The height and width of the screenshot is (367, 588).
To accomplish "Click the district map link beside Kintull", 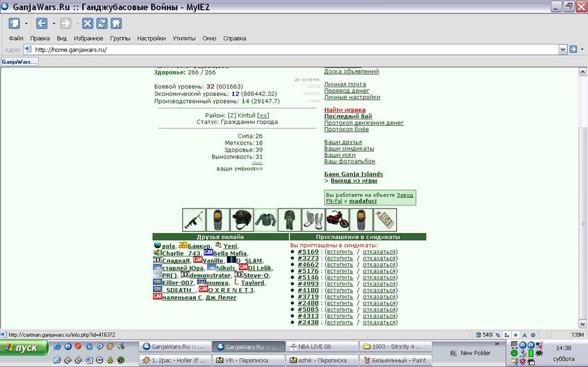I will (263, 116).
